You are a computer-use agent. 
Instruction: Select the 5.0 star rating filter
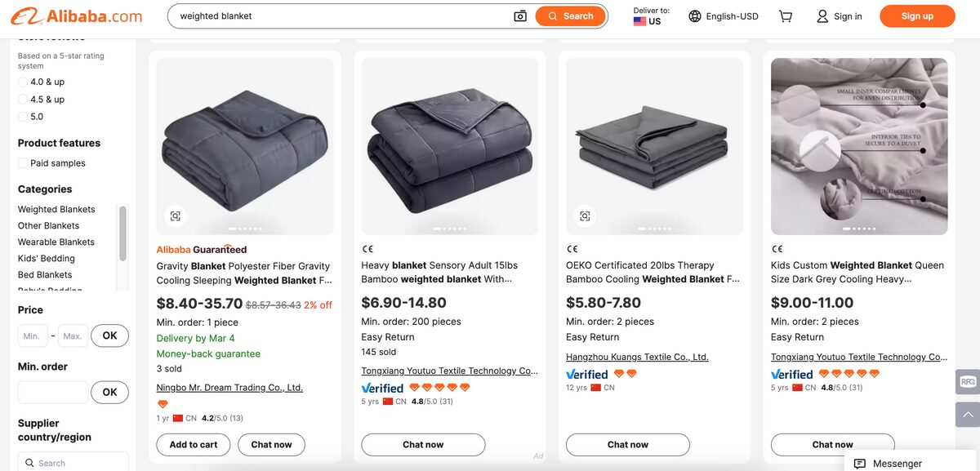(x=24, y=116)
